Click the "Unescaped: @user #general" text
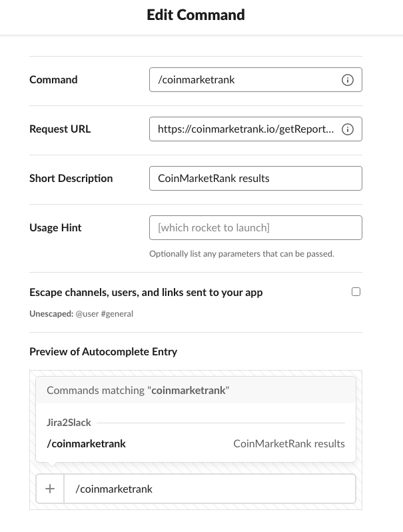The width and height of the screenshot is (403, 532). (x=81, y=313)
